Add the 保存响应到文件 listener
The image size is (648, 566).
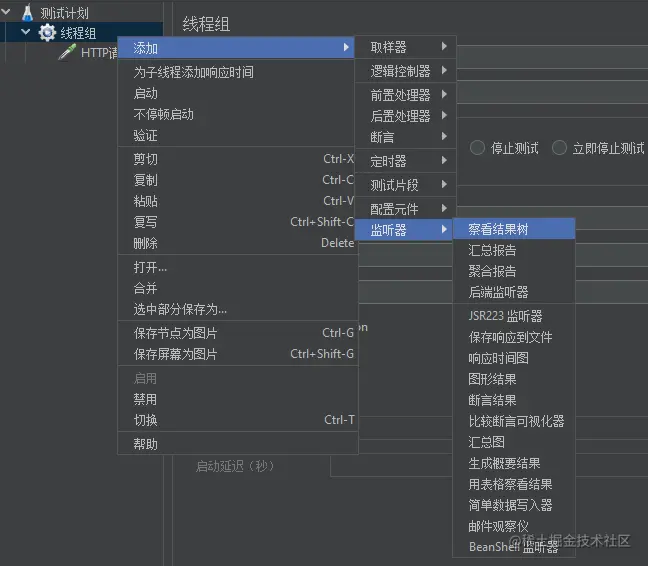(514, 337)
